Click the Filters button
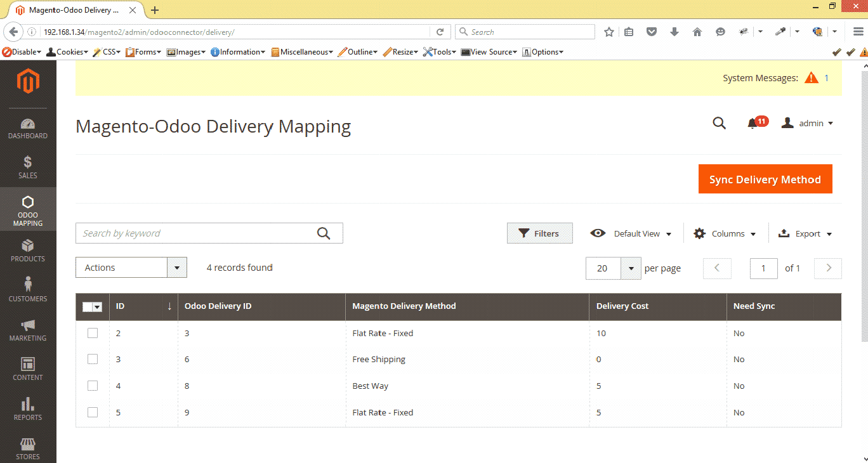The image size is (868, 463). point(539,233)
